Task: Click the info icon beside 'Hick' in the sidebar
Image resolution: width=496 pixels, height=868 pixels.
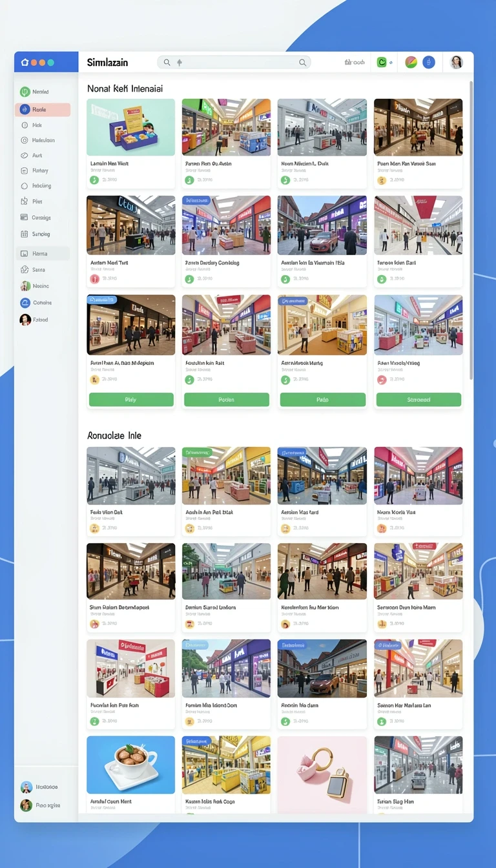Action: [25, 125]
